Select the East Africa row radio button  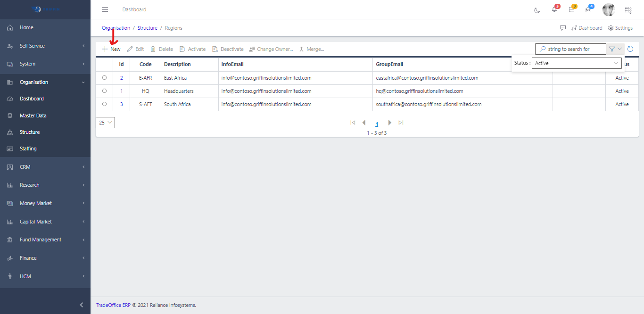tap(104, 78)
